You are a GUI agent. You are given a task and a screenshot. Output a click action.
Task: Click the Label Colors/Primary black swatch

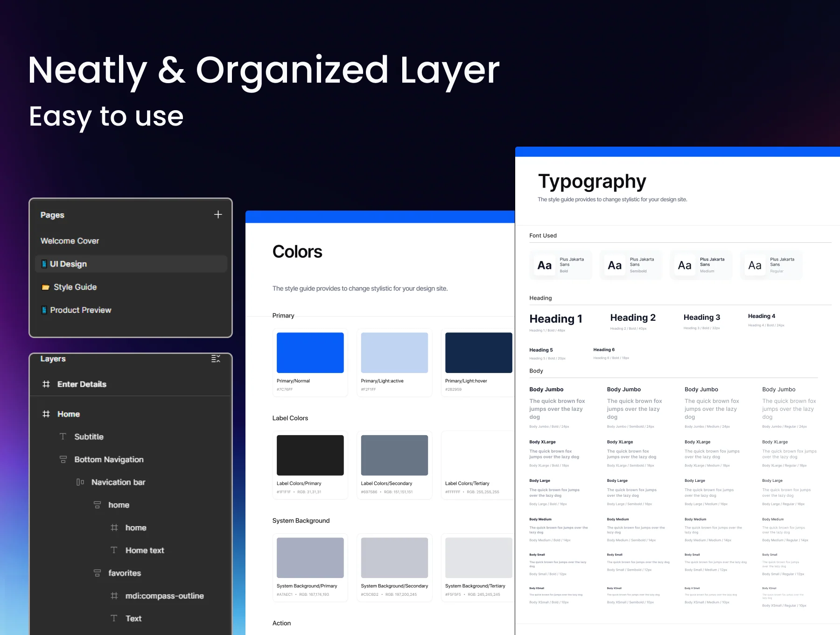point(310,455)
